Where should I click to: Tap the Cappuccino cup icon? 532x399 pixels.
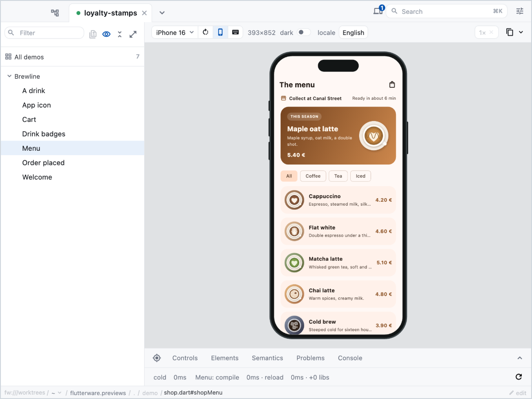click(294, 200)
